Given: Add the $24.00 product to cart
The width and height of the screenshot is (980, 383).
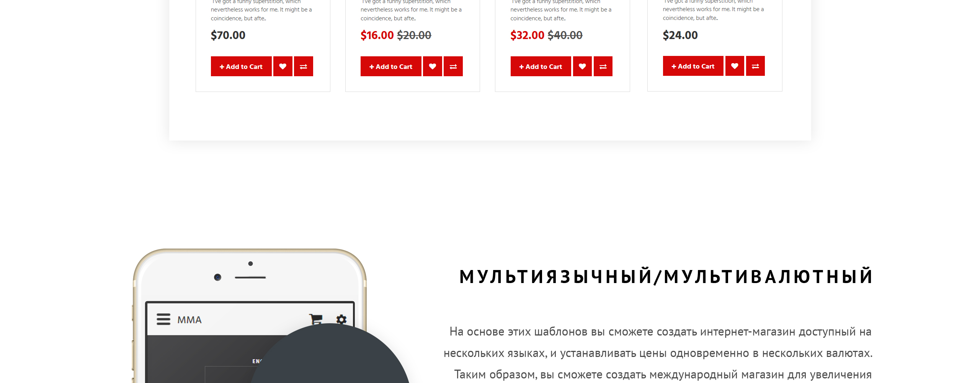Looking at the screenshot, I should [x=693, y=66].
